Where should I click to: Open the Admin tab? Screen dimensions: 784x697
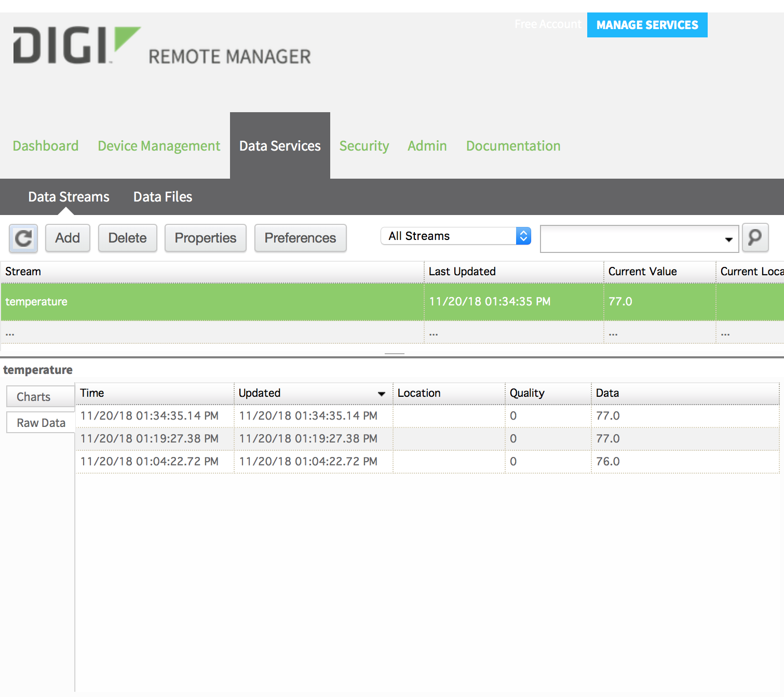(x=427, y=146)
